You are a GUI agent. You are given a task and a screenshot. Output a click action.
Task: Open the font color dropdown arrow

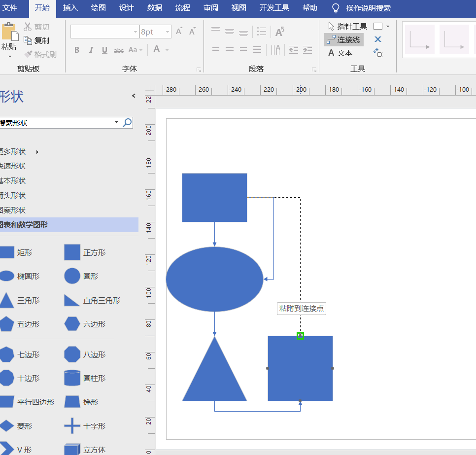(167, 50)
